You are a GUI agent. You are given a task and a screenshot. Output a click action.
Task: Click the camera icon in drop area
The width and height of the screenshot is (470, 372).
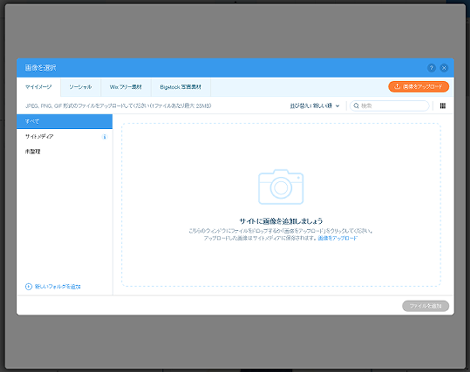(x=281, y=187)
